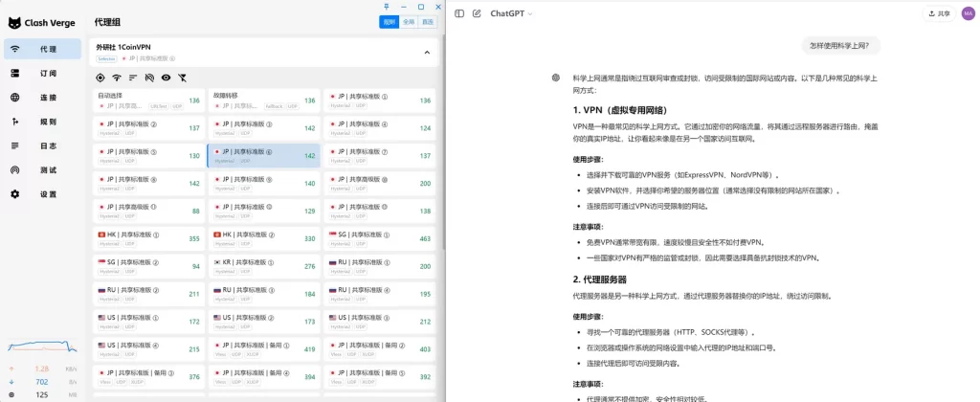This screenshot has height=402, width=980.
Task: Select the JP 共享标准版 ② node
Action: click(148, 128)
